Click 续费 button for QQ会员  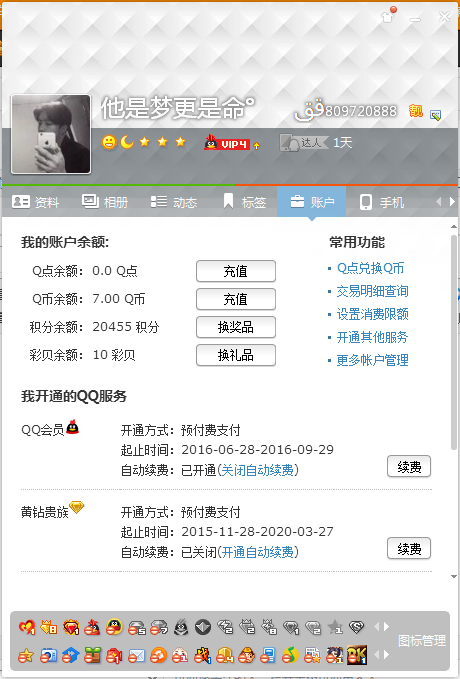tap(409, 466)
